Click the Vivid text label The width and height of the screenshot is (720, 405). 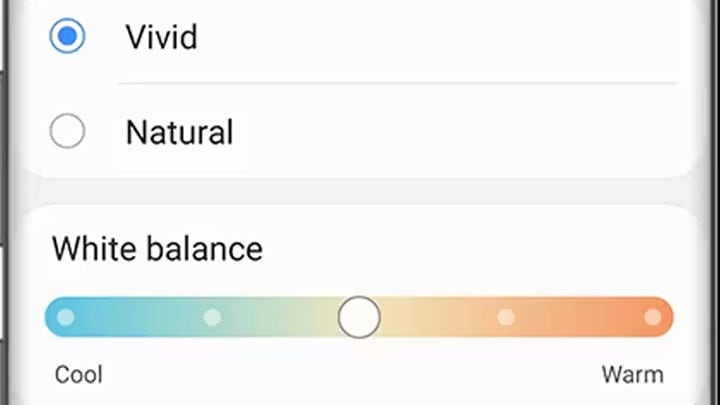point(161,37)
